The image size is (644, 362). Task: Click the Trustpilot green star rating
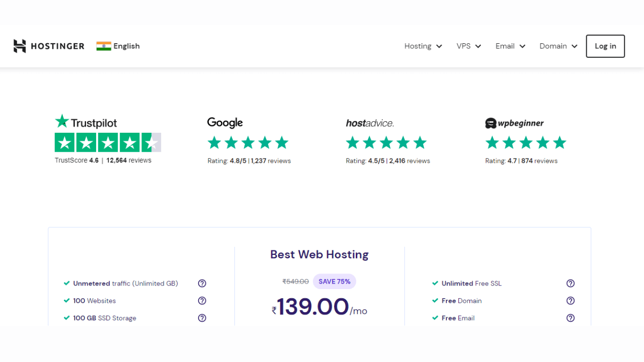pyautogui.click(x=108, y=142)
